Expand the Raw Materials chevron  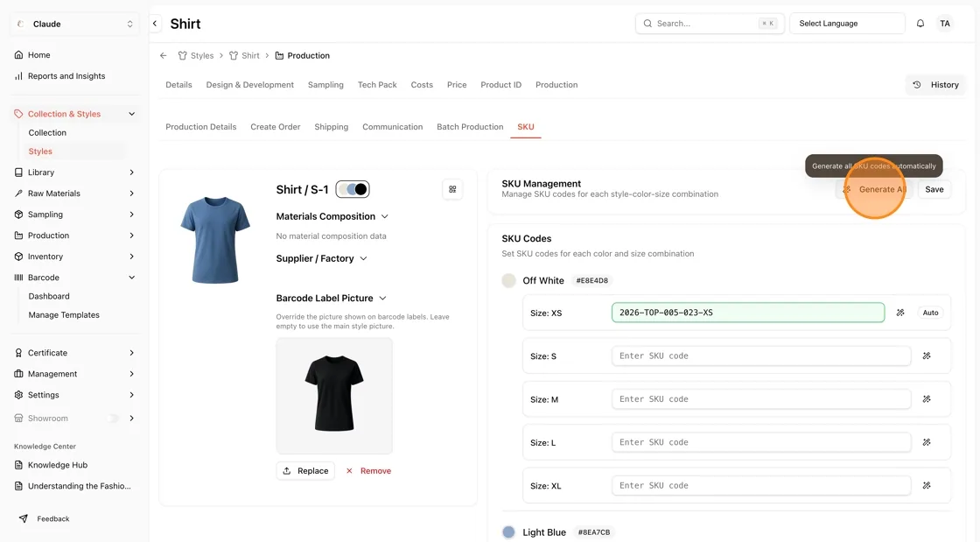coord(131,194)
